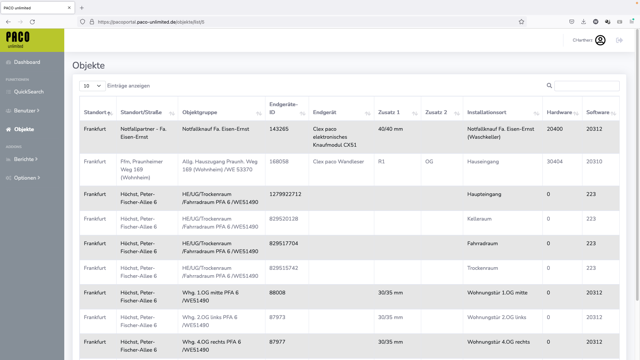This screenshot has width=640, height=360.
Task: Click the logout icon in the header
Action: point(619,40)
